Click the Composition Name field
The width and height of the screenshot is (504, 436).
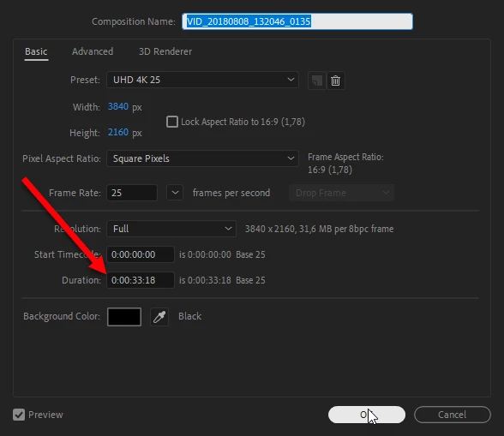click(297, 21)
